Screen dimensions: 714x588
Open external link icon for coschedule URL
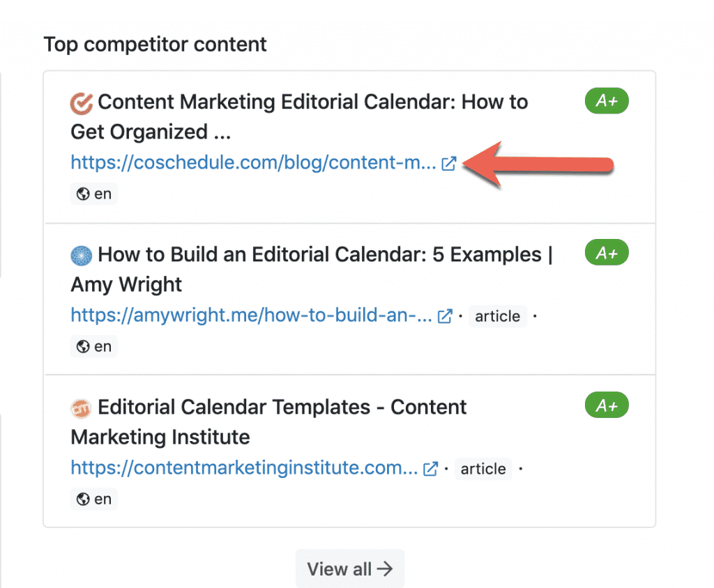[x=449, y=164]
